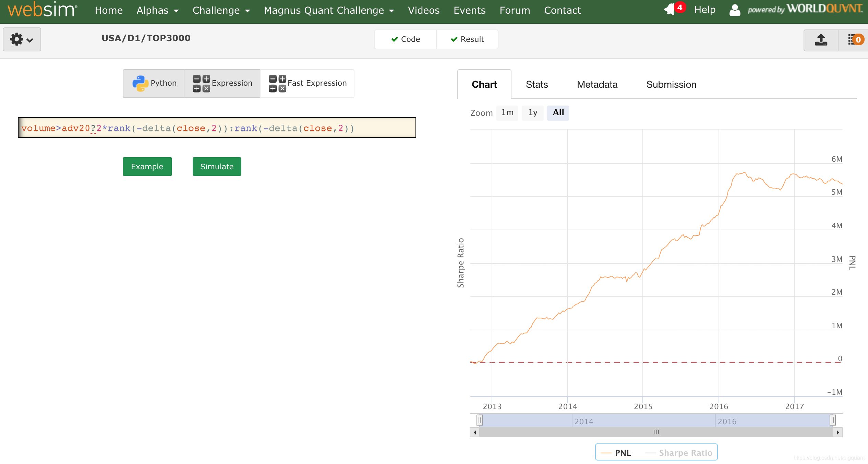Select the Fast Expression calculator icon

click(277, 84)
